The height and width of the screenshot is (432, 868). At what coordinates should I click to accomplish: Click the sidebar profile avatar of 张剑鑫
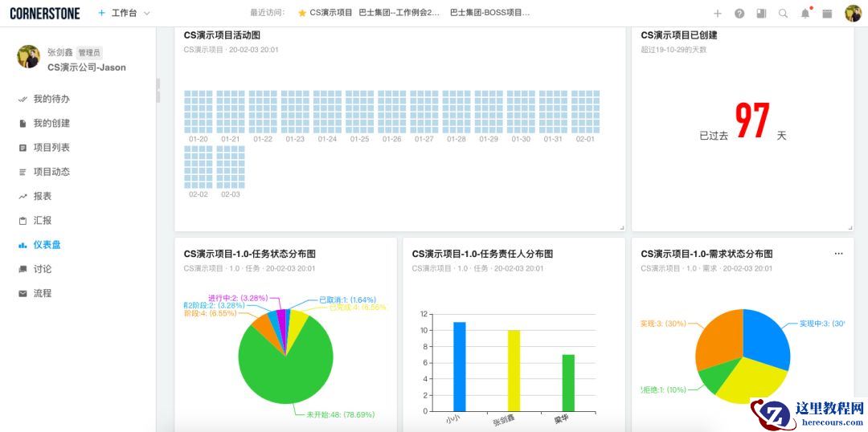pyautogui.click(x=28, y=56)
